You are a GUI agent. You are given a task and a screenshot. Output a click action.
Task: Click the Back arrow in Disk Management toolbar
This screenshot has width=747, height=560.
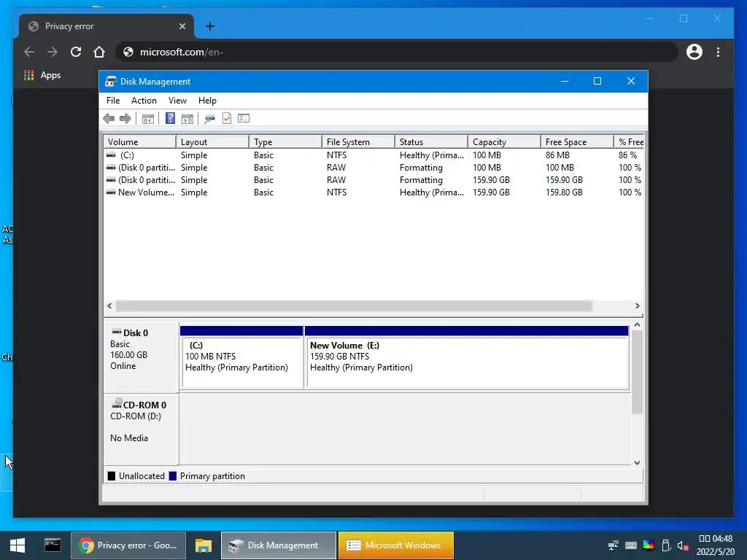pos(109,119)
